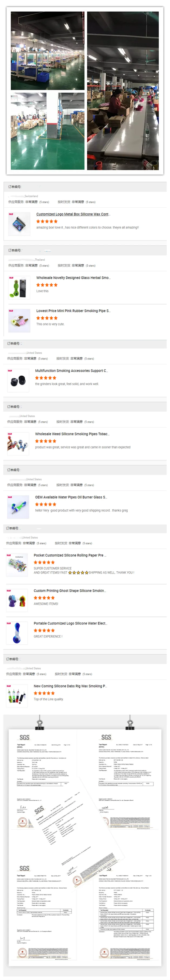The image size is (170, 980).
Task: Open OEM Available Water Pipes Oil Burner link
Action: tap(71, 497)
